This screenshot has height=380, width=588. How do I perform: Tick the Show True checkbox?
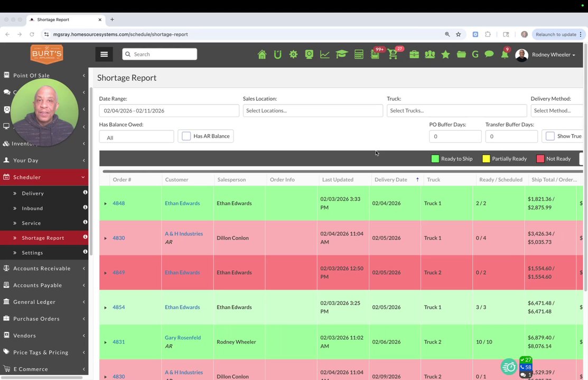click(x=550, y=136)
